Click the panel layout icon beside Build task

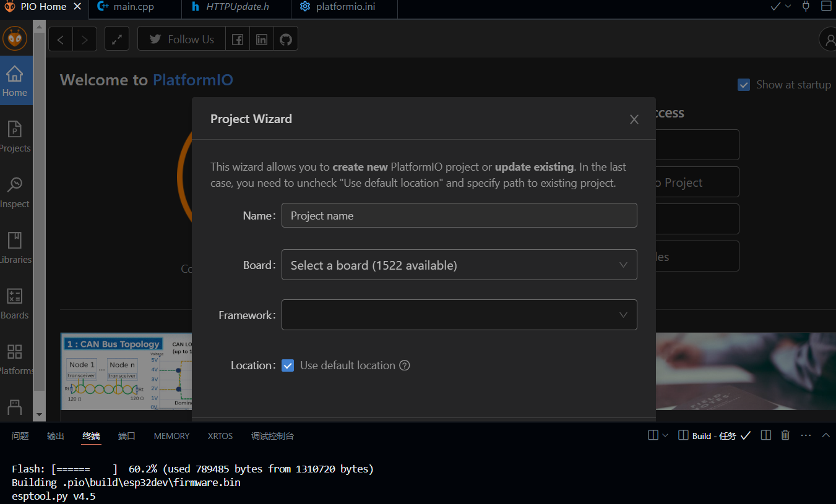tap(683, 435)
